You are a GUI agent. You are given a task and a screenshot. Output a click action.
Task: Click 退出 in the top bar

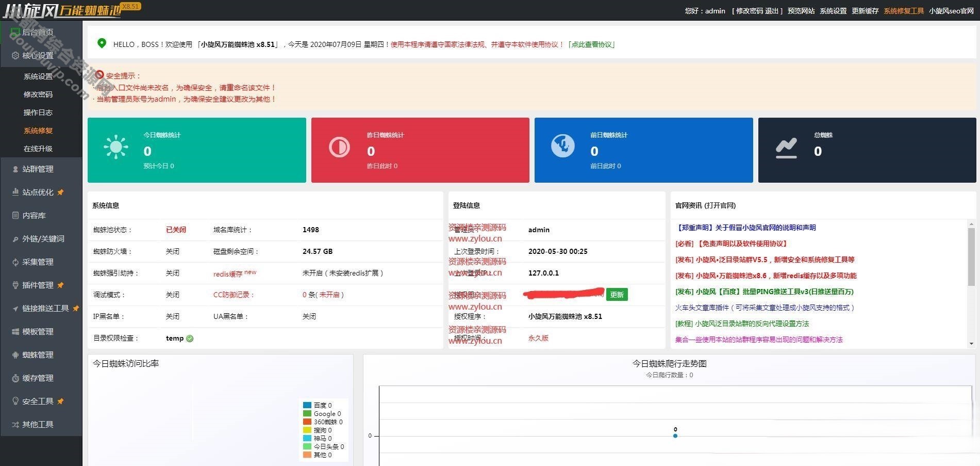[x=772, y=11]
